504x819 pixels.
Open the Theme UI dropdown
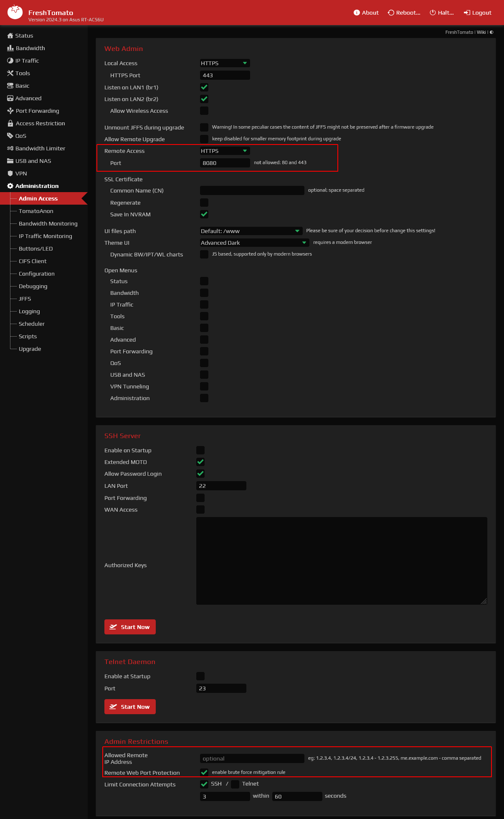click(255, 243)
